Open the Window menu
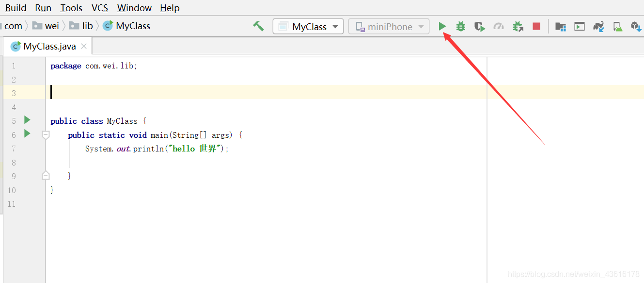 click(134, 8)
